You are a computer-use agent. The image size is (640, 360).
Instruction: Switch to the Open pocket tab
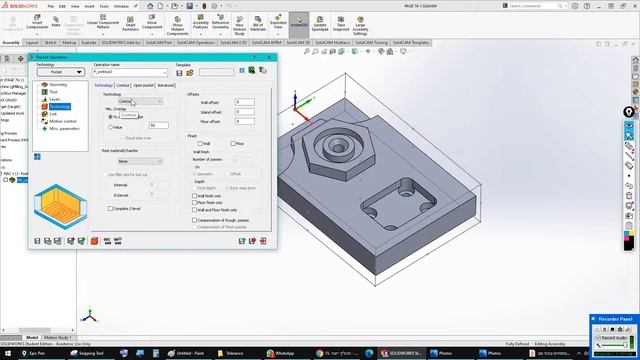(143, 85)
